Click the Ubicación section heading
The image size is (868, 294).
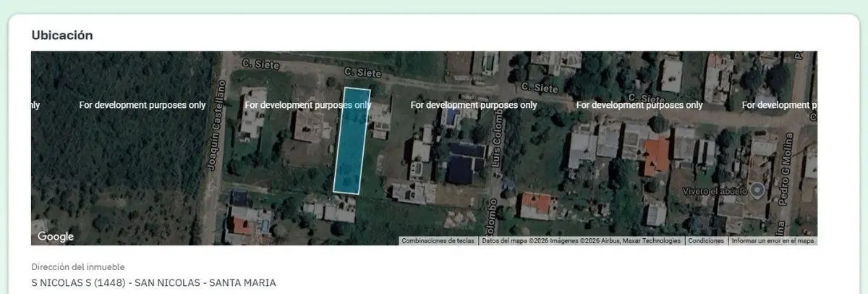point(62,35)
